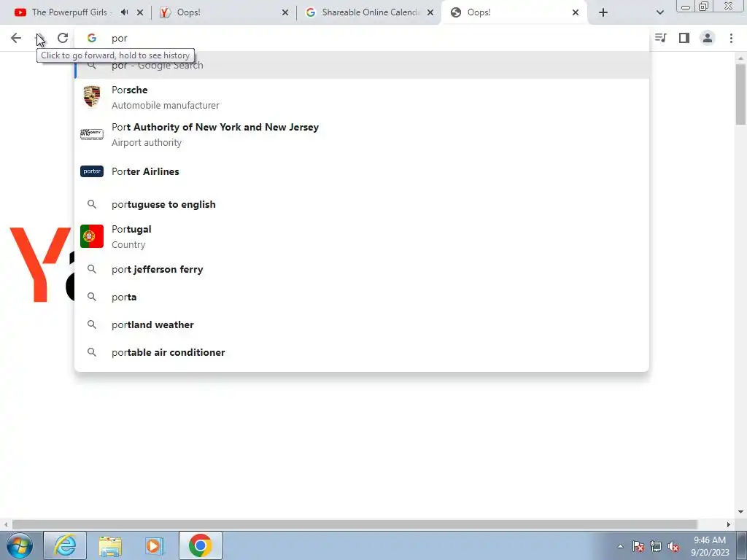Open Windows Media Player on taskbar
The image size is (747, 560).
(155, 545)
